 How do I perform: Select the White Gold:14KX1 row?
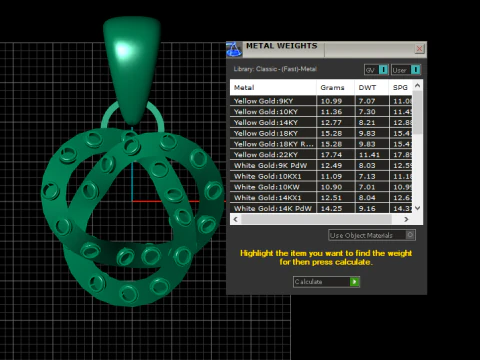point(321,198)
